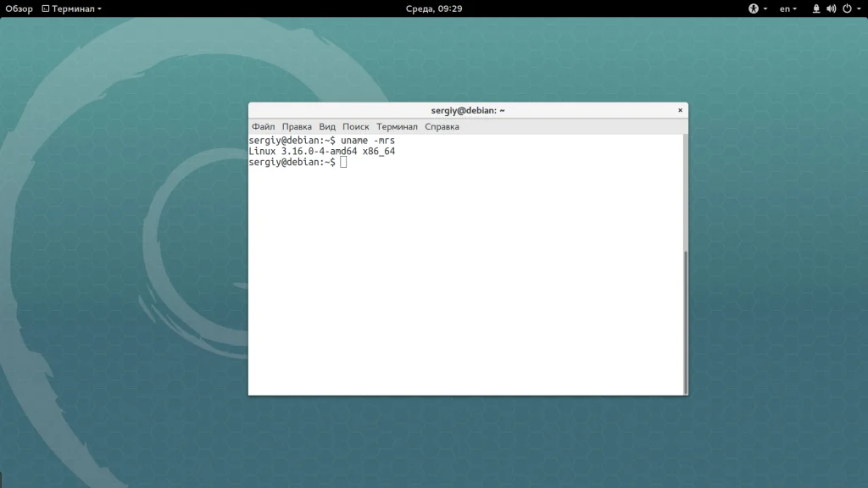Open the Среда 09:29 clock calendar
The height and width of the screenshot is (488, 868).
point(433,8)
